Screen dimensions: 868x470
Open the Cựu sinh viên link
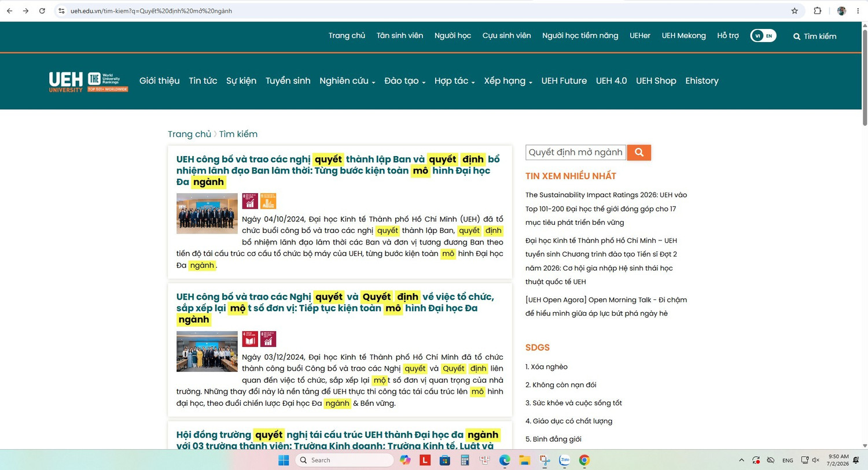(x=506, y=36)
